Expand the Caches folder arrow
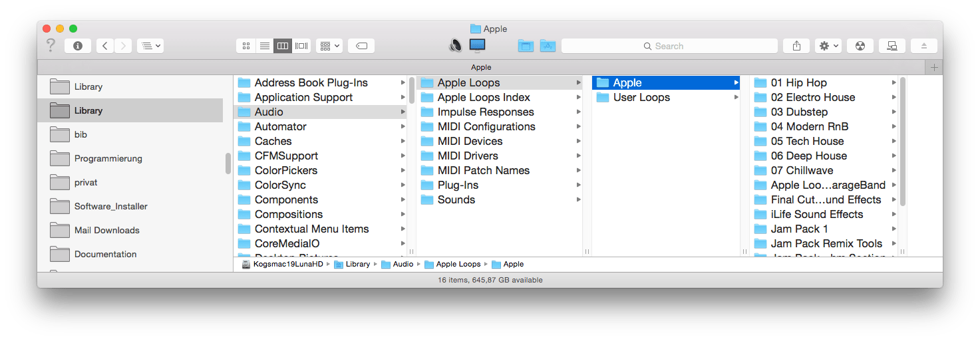 point(403,141)
